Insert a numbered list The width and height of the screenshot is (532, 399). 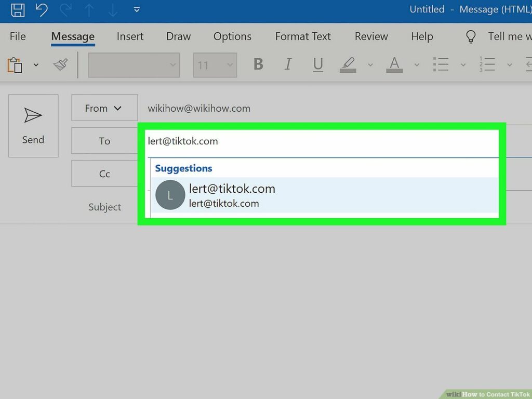tap(487, 65)
